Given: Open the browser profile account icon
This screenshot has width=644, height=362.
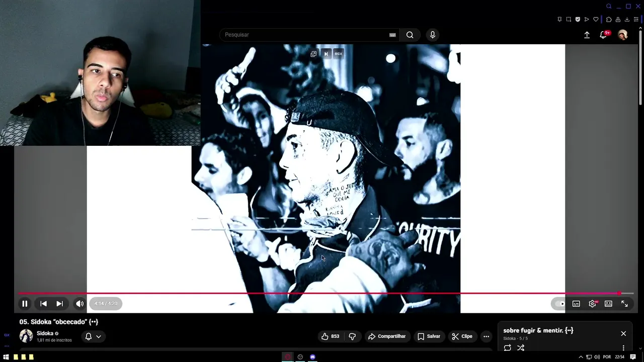Looking at the screenshot, I should (618, 19).
